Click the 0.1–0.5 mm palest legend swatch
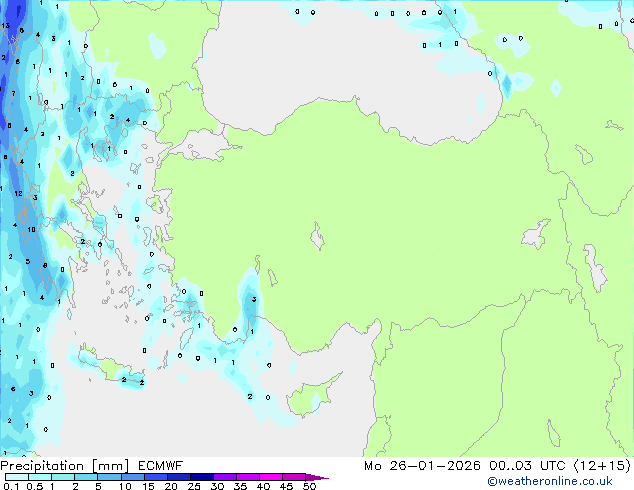The image size is (634, 490). pyautogui.click(x=17, y=477)
